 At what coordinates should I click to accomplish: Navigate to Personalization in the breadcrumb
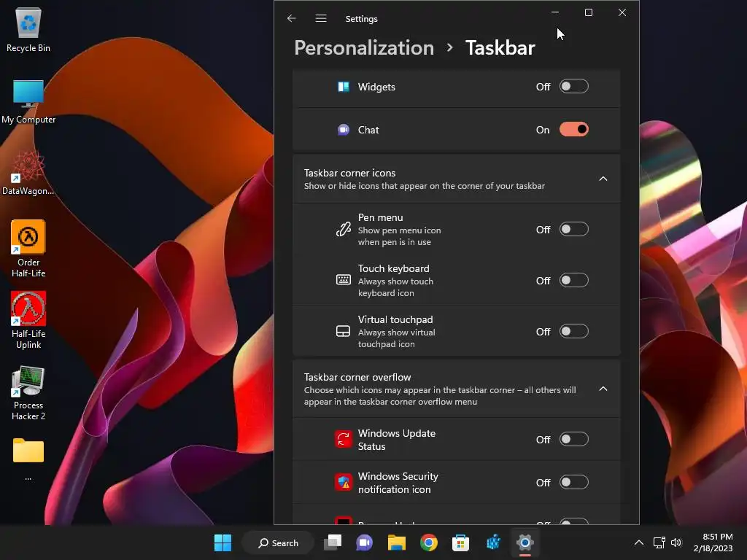[x=365, y=48]
